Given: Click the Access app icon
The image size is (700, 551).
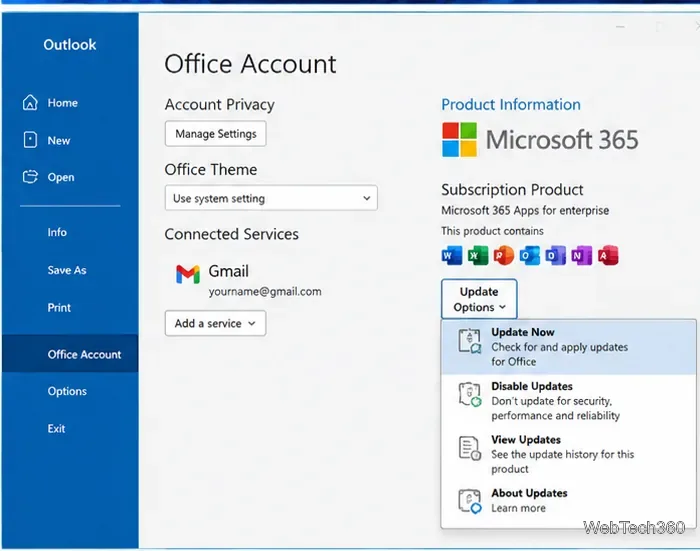Looking at the screenshot, I should pyautogui.click(x=608, y=255).
